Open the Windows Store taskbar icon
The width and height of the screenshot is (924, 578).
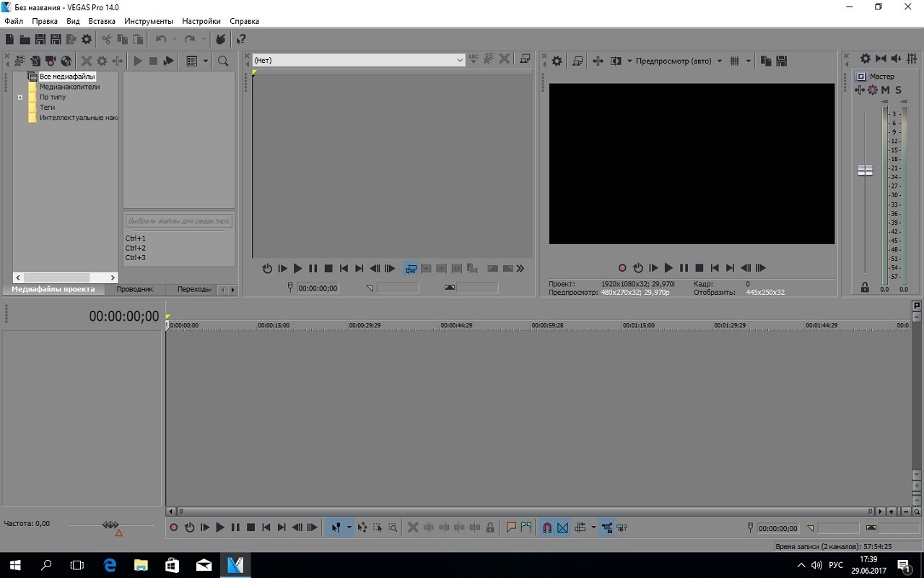(x=173, y=565)
